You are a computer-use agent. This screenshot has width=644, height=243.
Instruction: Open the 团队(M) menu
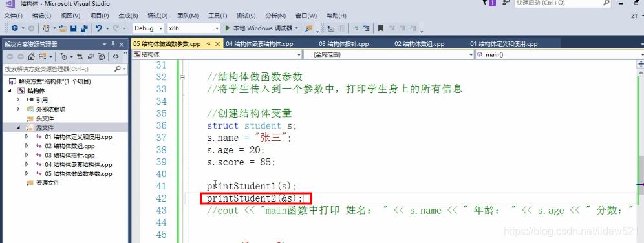click(x=188, y=16)
